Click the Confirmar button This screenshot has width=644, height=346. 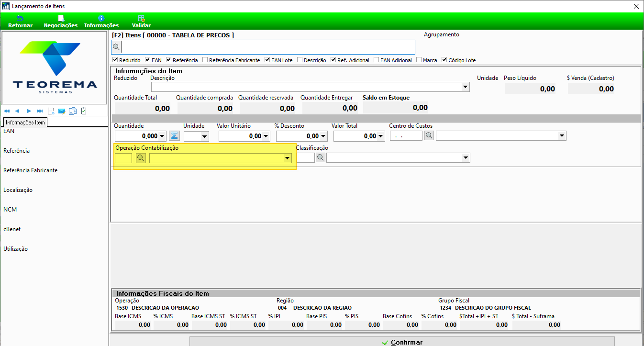(402, 342)
